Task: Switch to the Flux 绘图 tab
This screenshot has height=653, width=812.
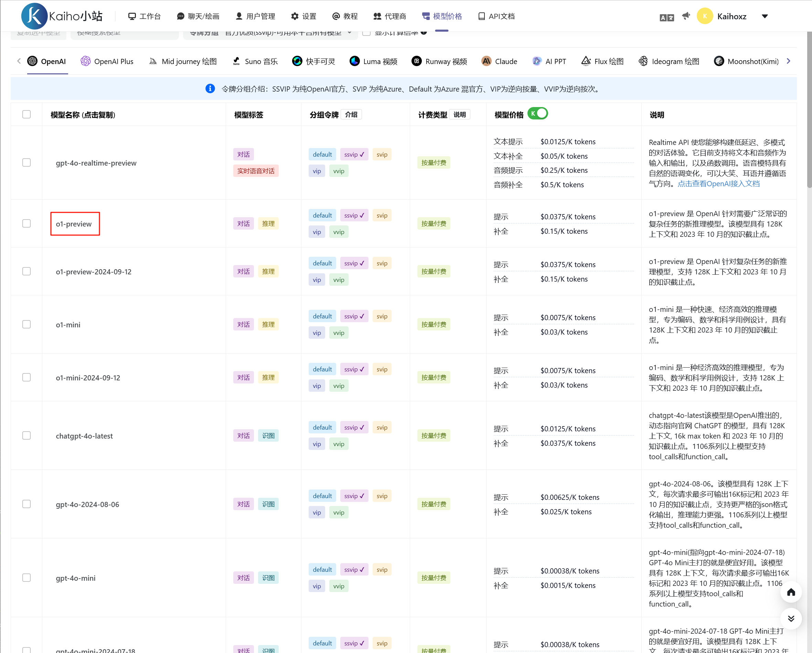Action: coord(602,61)
